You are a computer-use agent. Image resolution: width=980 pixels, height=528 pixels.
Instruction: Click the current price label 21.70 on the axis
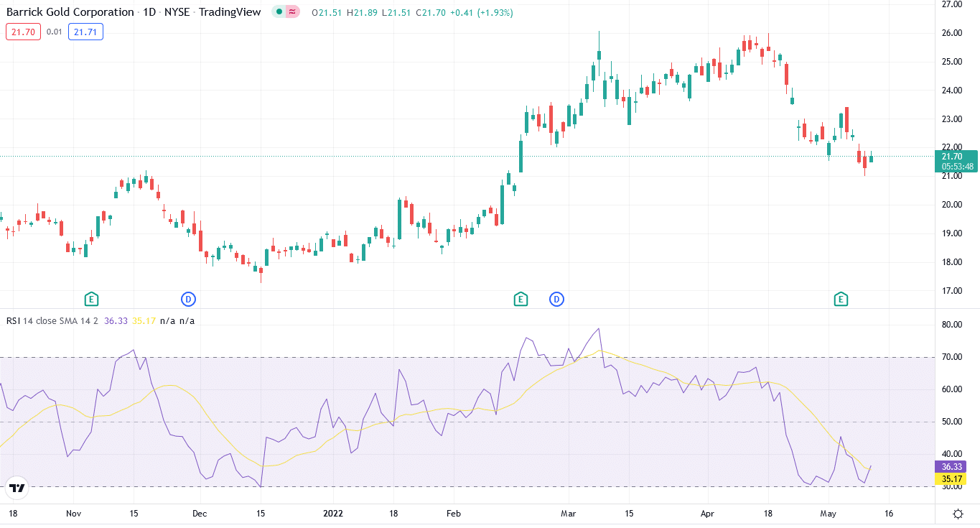pos(952,157)
